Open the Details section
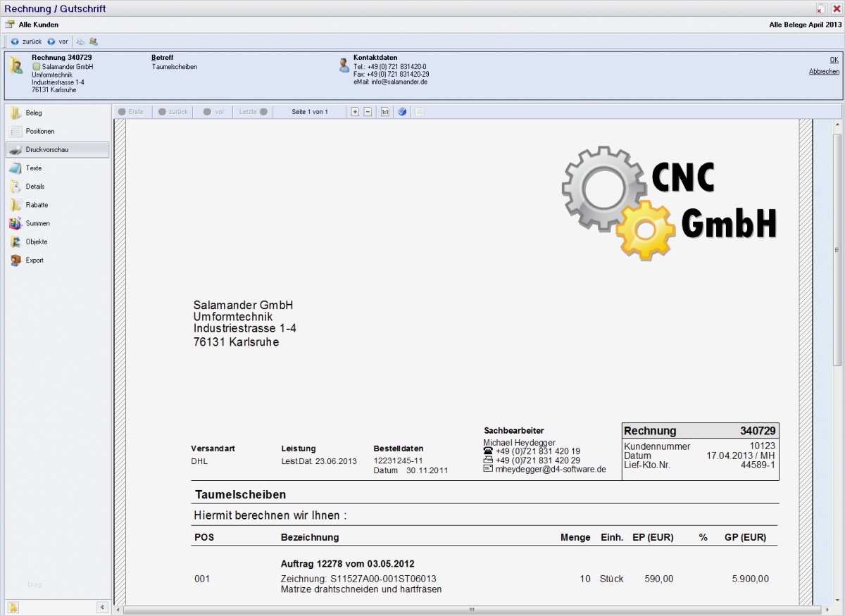 [58, 187]
